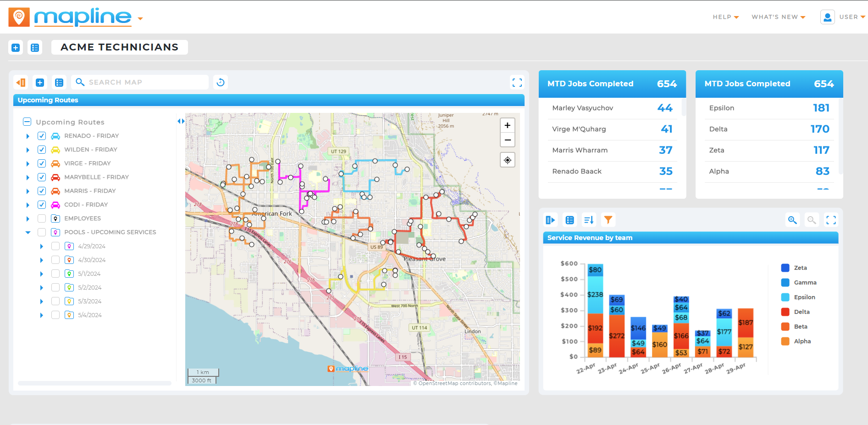Open the chart data list icon

click(x=569, y=220)
